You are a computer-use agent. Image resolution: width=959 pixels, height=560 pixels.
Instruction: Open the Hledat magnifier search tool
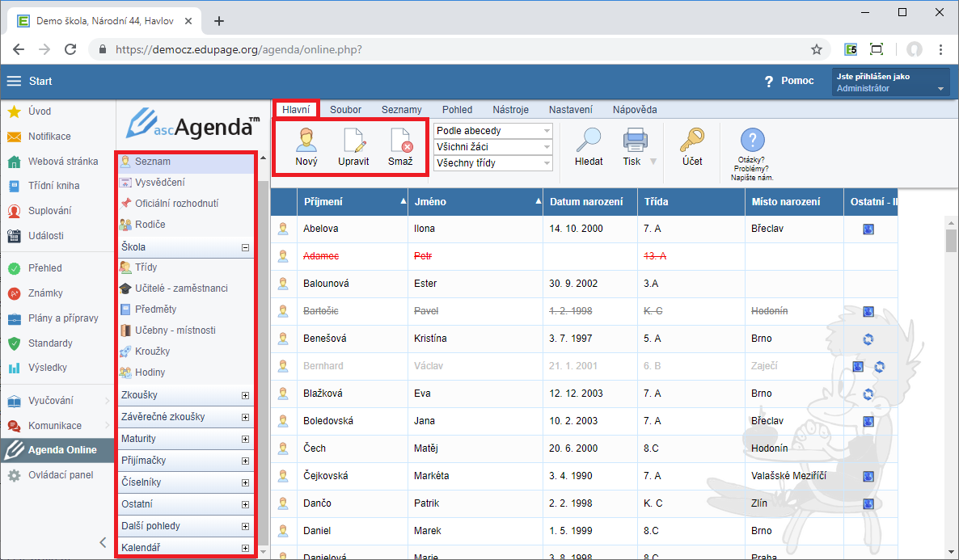588,141
